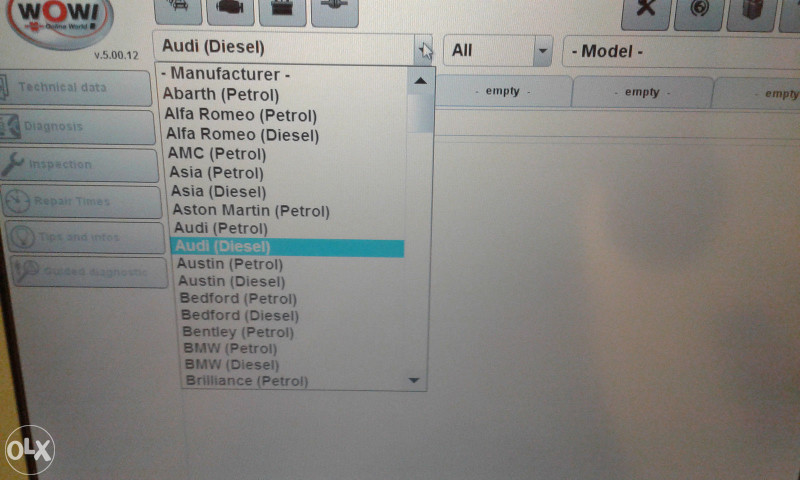This screenshot has height=480, width=800.
Task: Select Austin (Petrol) from list
Action: coord(230,264)
